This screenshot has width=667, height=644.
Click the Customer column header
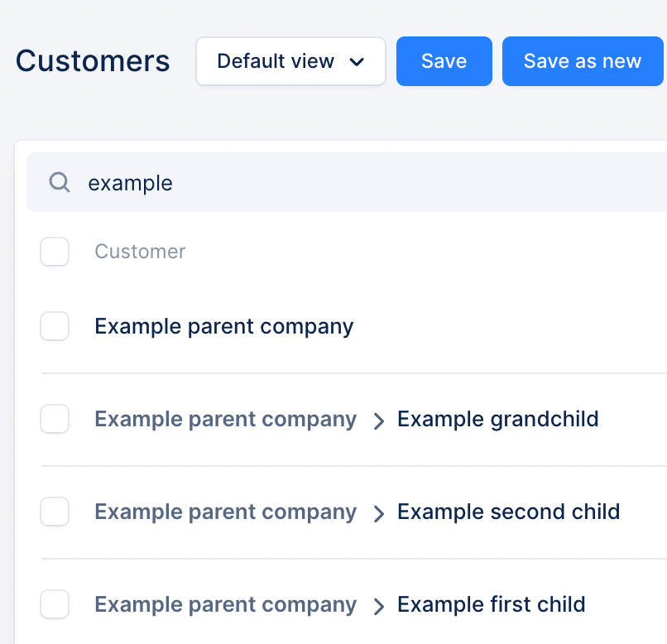pyautogui.click(x=140, y=252)
